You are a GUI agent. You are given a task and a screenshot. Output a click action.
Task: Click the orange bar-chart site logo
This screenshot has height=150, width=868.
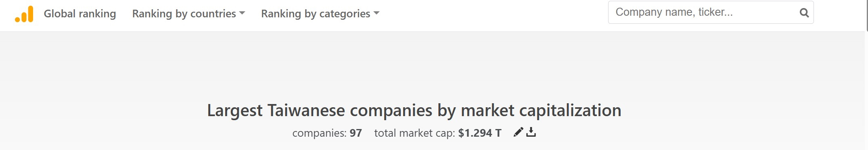(x=24, y=14)
